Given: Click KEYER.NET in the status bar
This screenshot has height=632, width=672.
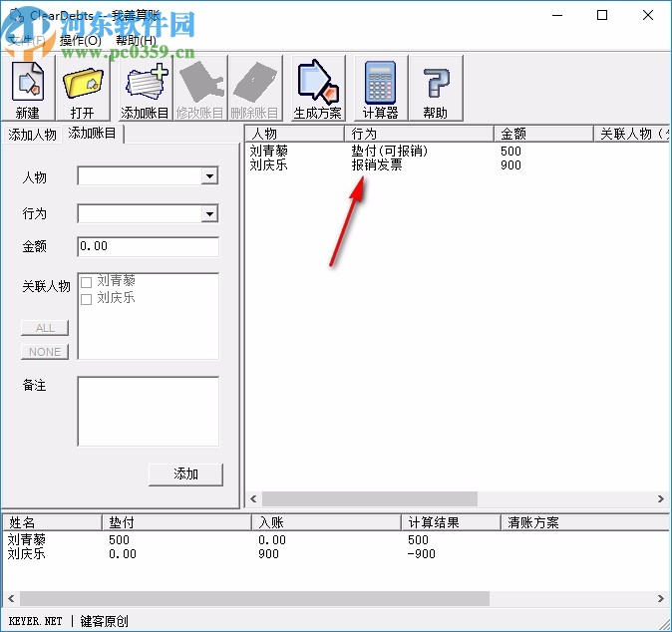Looking at the screenshot, I should point(35,621).
